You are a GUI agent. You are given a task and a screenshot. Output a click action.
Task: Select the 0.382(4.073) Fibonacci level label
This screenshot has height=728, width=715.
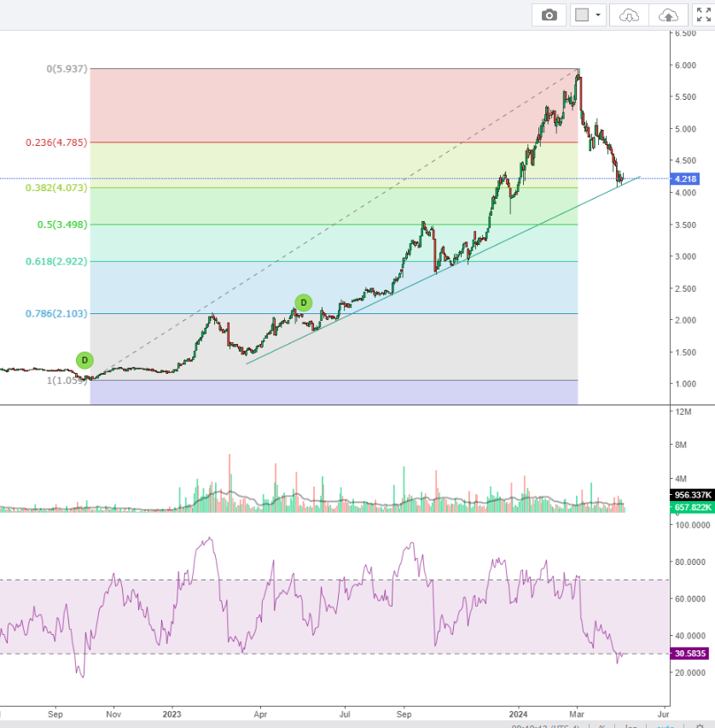click(56, 188)
